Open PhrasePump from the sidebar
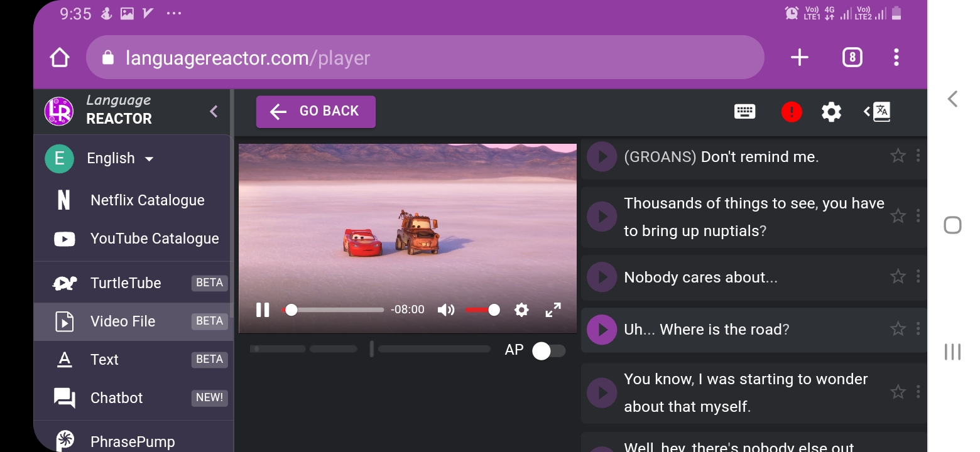 (x=133, y=441)
